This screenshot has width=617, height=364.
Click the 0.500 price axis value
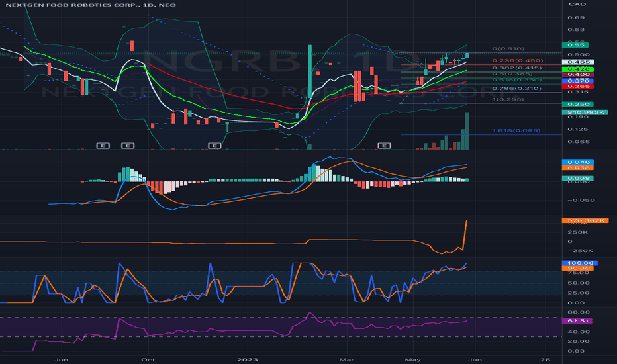click(579, 54)
